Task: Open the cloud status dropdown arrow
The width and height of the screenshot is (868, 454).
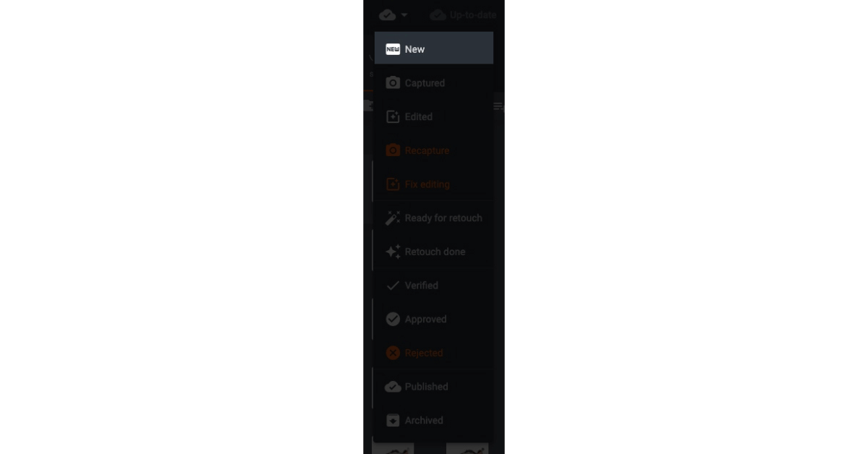Action: coord(404,15)
